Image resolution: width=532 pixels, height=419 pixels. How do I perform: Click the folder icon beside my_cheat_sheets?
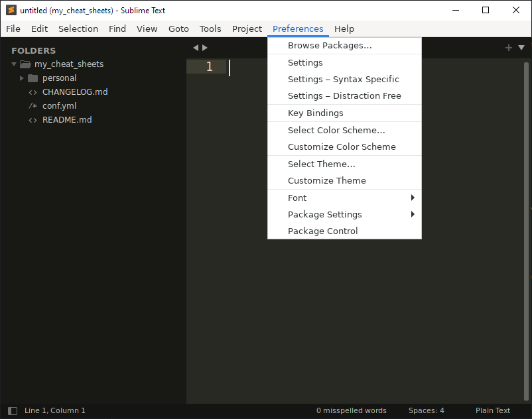pos(25,64)
